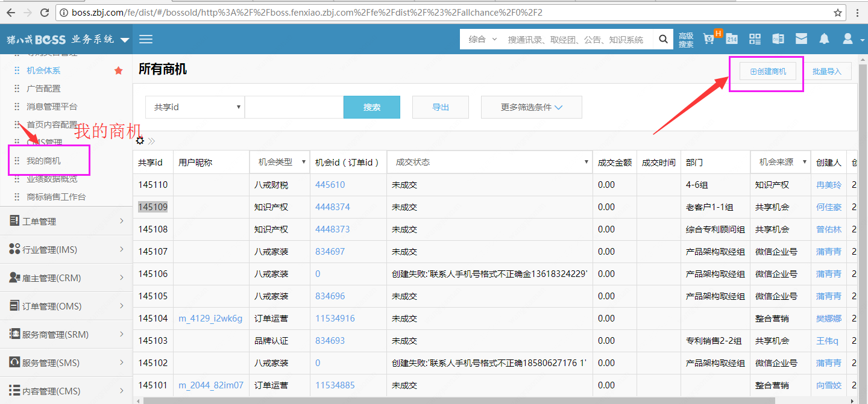The width and height of the screenshot is (868, 404).
Task: Open the notification bell icon
Action: tap(824, 39)
